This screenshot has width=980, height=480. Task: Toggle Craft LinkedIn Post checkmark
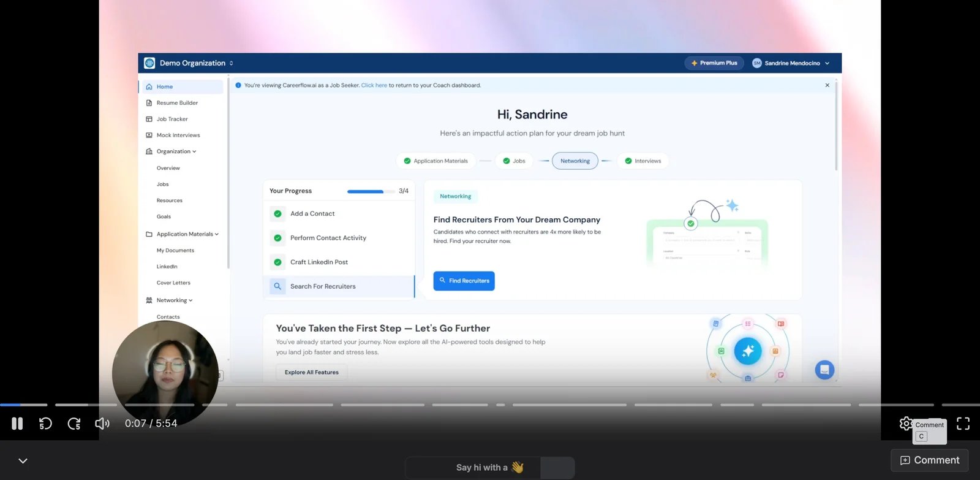(x=277, y=262)
